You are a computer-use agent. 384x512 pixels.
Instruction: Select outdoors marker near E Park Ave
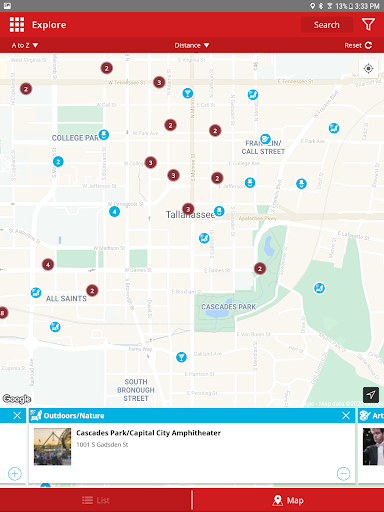(x=334, y=128)
